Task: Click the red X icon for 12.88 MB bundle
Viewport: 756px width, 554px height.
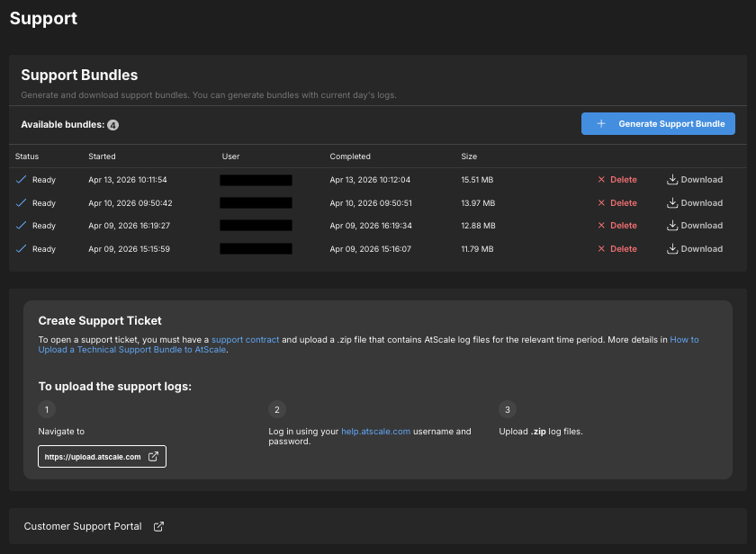Action: tap(601, 226)
